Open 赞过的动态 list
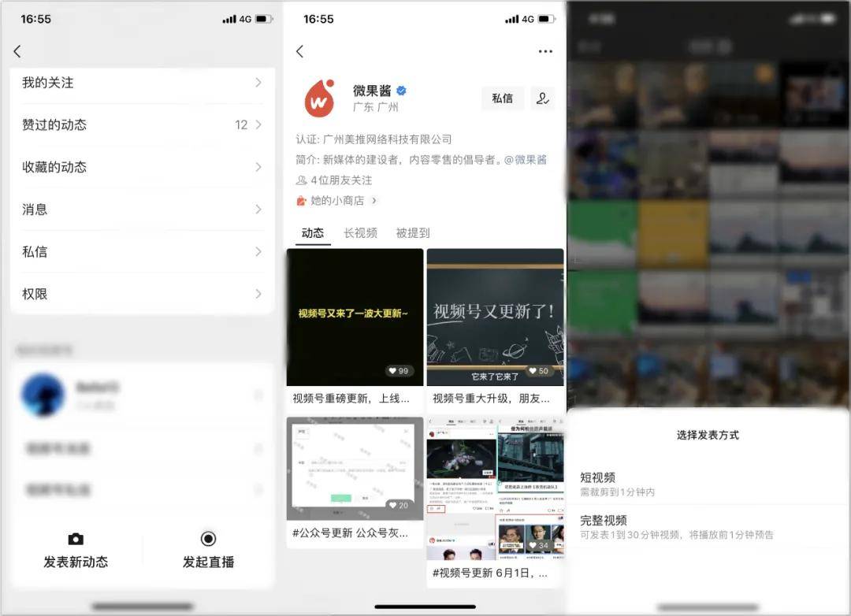This screenshot has width=851, height=616. point(142,124)
